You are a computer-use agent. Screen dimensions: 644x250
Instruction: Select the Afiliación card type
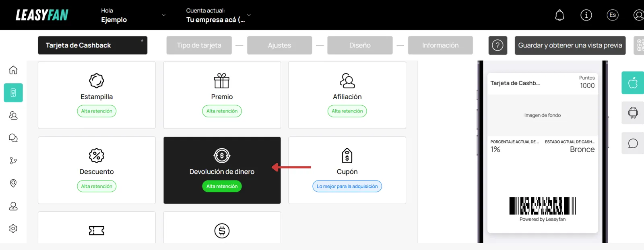(347, 95)
